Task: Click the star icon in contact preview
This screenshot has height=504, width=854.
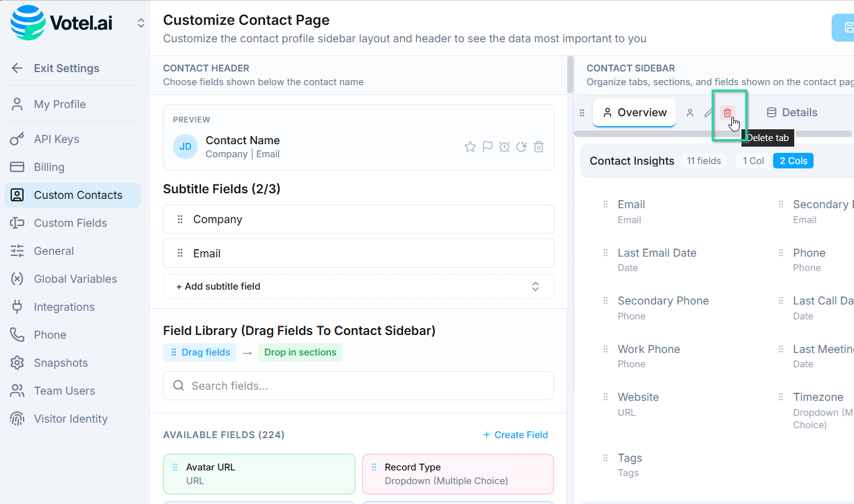Action: 470,147
